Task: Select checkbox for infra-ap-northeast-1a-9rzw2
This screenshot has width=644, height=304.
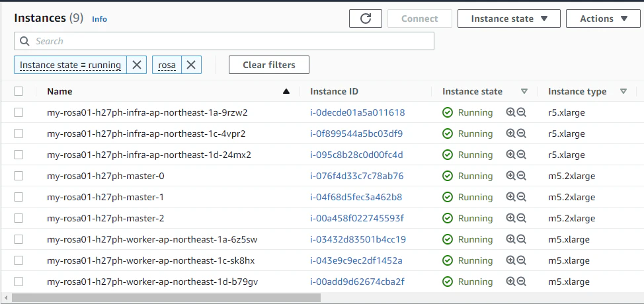Action: (x=19, y=112)
